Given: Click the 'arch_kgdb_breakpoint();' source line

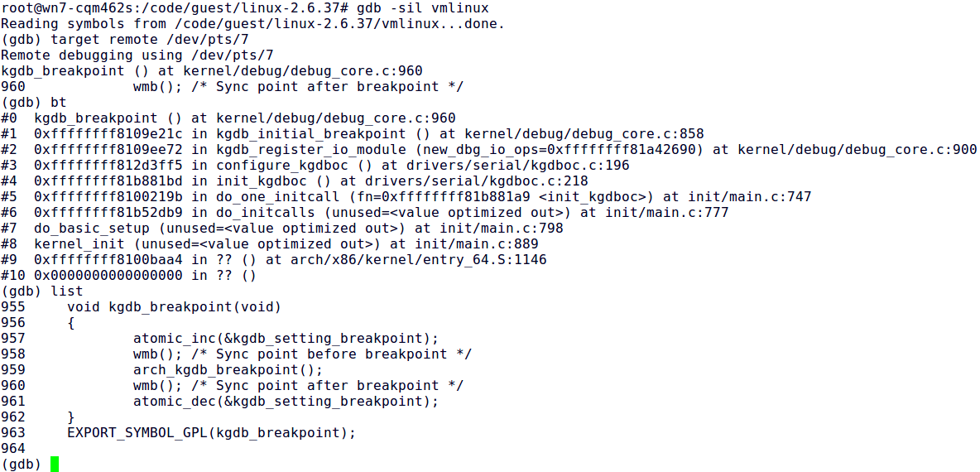Looking at the screenshot, I should pyautogui.click(x=228, y=370).
